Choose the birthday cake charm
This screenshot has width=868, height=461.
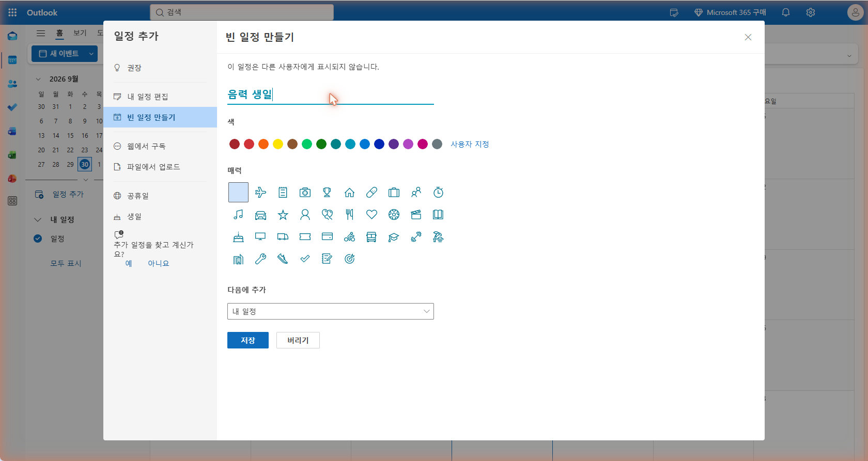click(238, 237)
